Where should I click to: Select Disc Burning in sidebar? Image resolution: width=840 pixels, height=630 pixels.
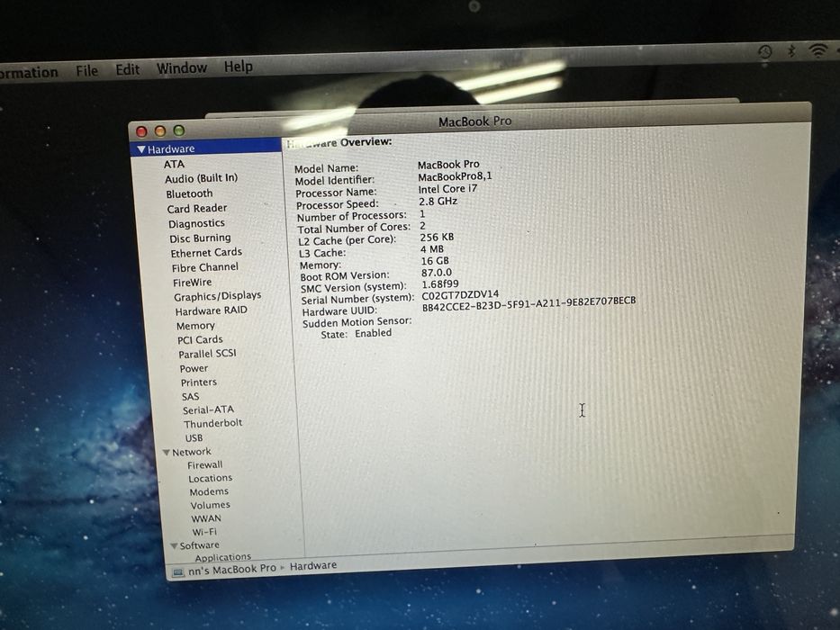[x=200, y=238]
